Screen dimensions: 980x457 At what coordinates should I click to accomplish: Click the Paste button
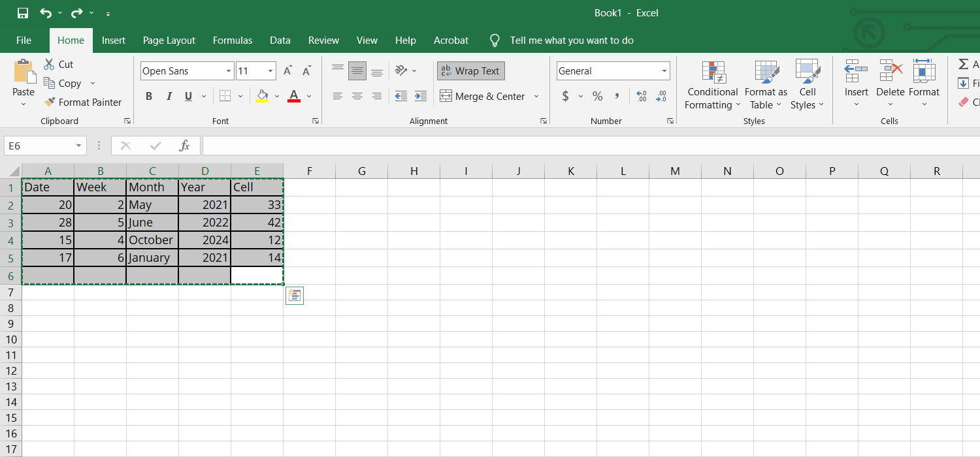[24, 78]
